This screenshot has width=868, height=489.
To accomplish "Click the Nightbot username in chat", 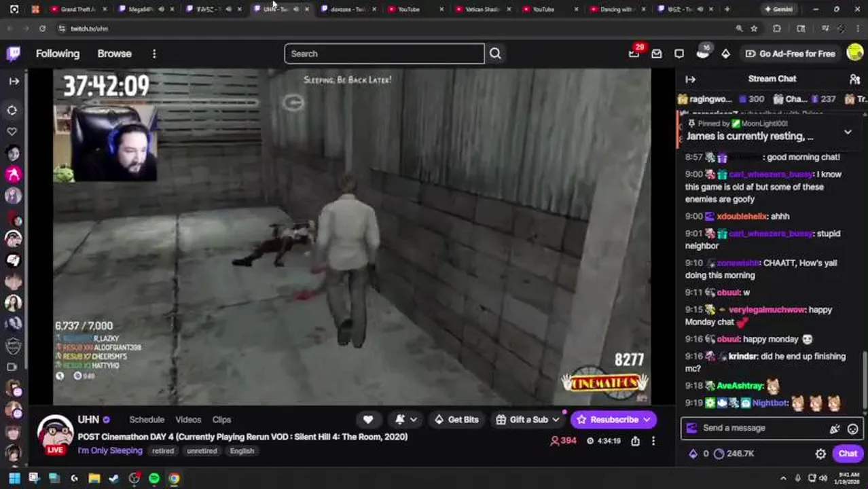I will tap(770, 403).
